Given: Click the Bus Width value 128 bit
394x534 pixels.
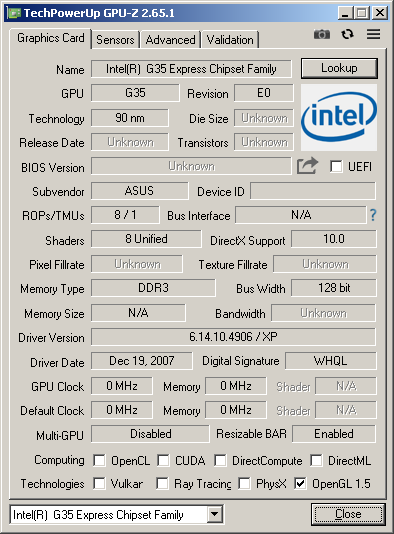Looking at the screenshot, I should [334, 288].
